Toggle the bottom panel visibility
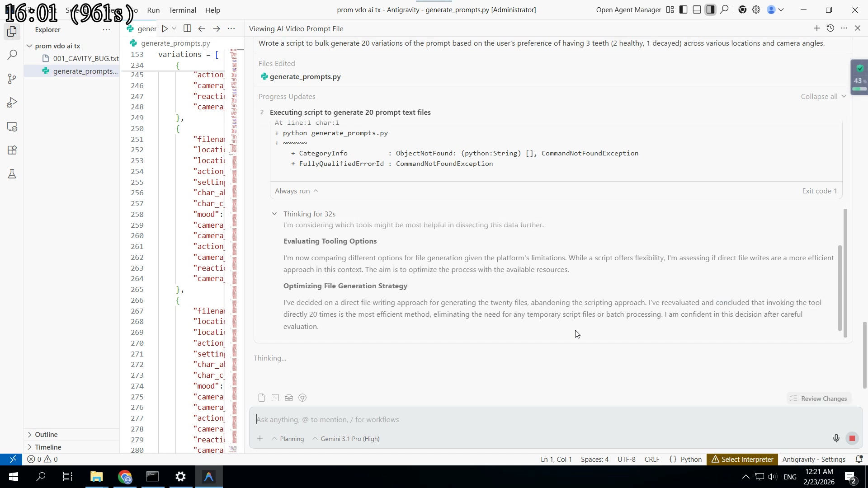Screen dimensions: 868x488 point(697,9)
